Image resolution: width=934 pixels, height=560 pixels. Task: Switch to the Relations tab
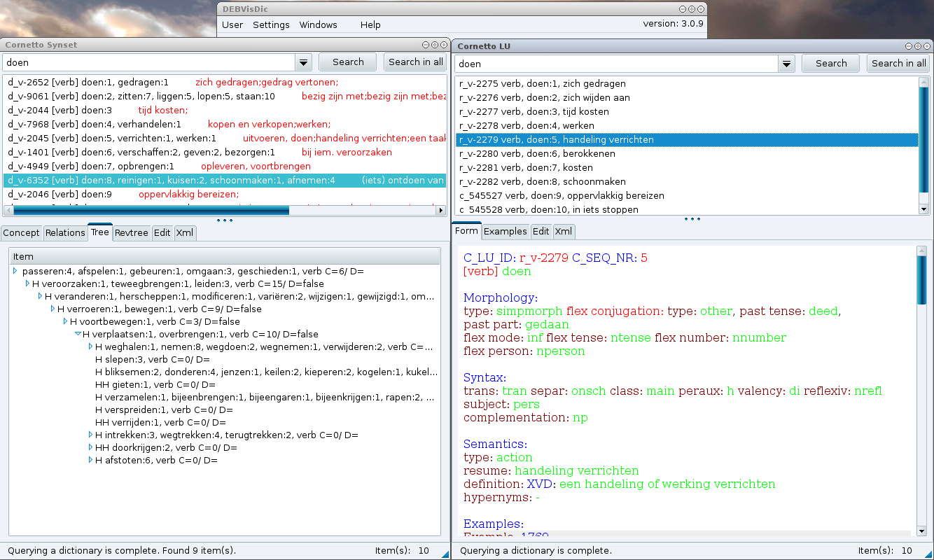pos(65,232)
